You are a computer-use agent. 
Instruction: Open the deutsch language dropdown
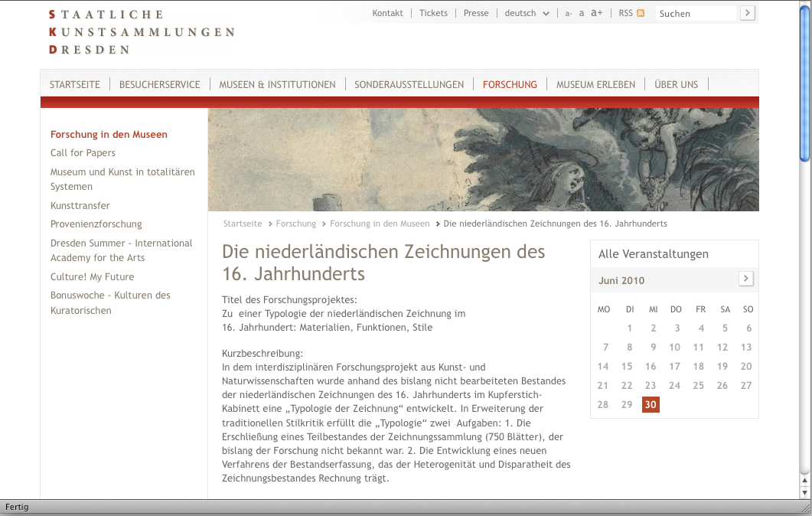[x=527, y=13]
